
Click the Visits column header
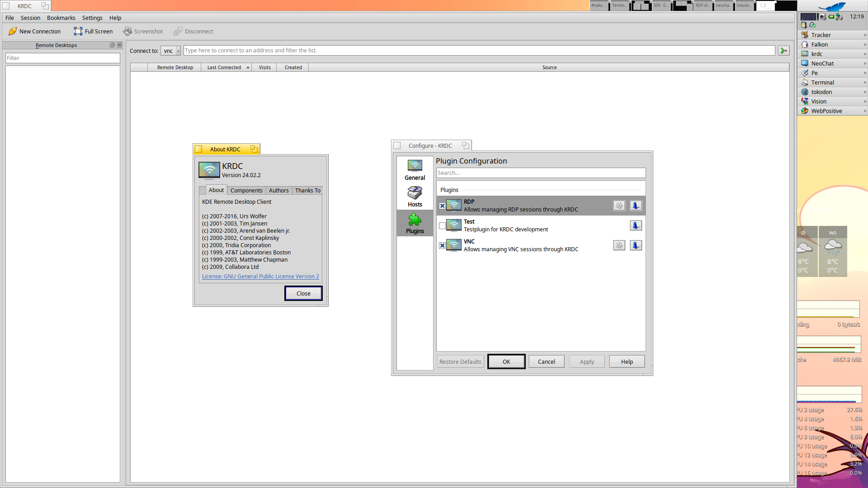(x=264, y=67)
